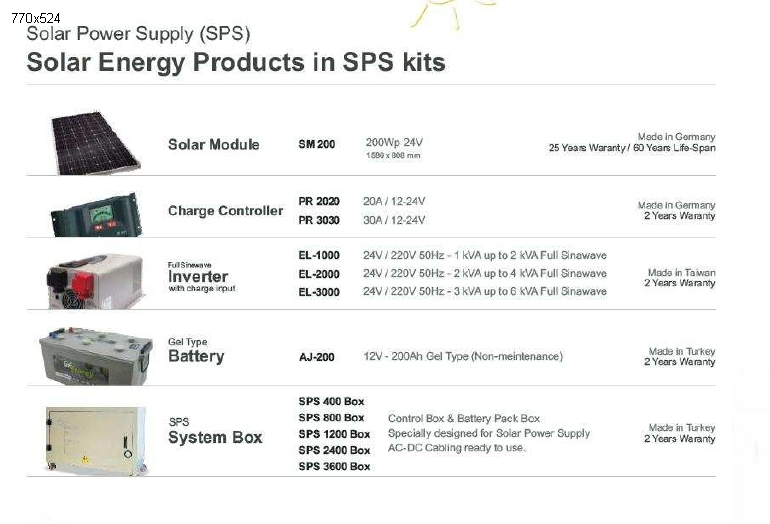Viewport: 770px width, 524px height.
Task: Click the charge controller device image
Action: 96,215
